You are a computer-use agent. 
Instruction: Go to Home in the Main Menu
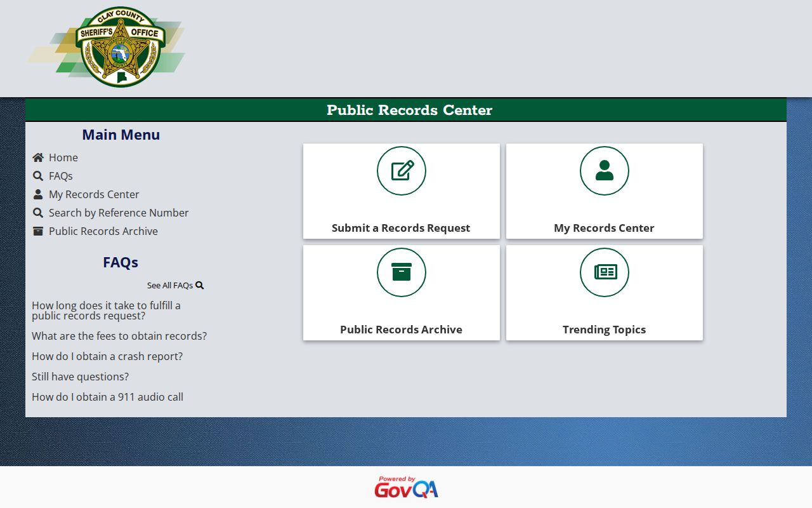[63, 157]
